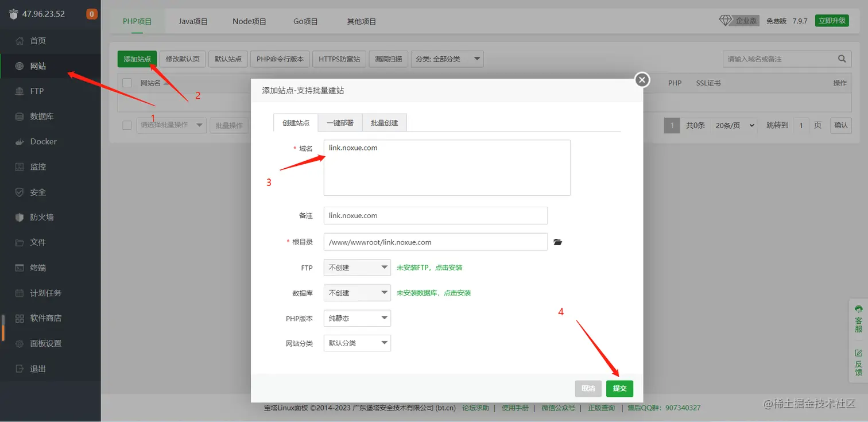Select the 创建站点 dialog tab

pyautogui.click(x=296, y=123)
